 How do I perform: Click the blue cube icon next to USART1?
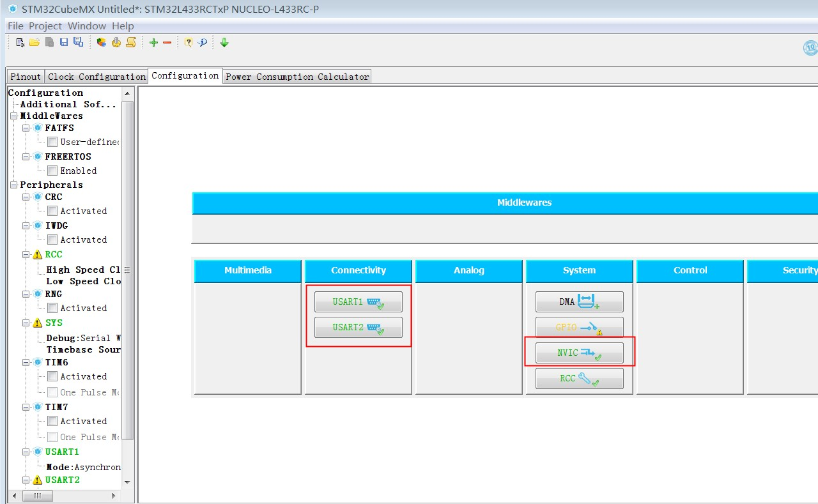(38, 452)
